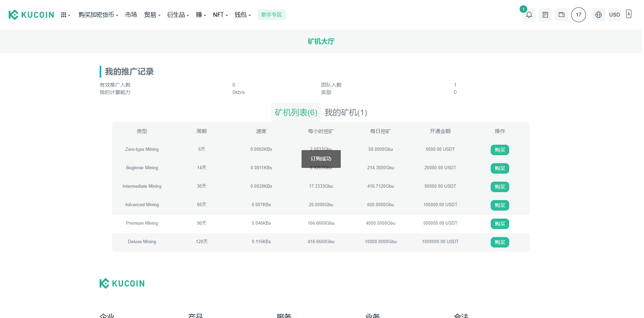
Task: Click the footer KuCoin logo
Action: (122, 283)
